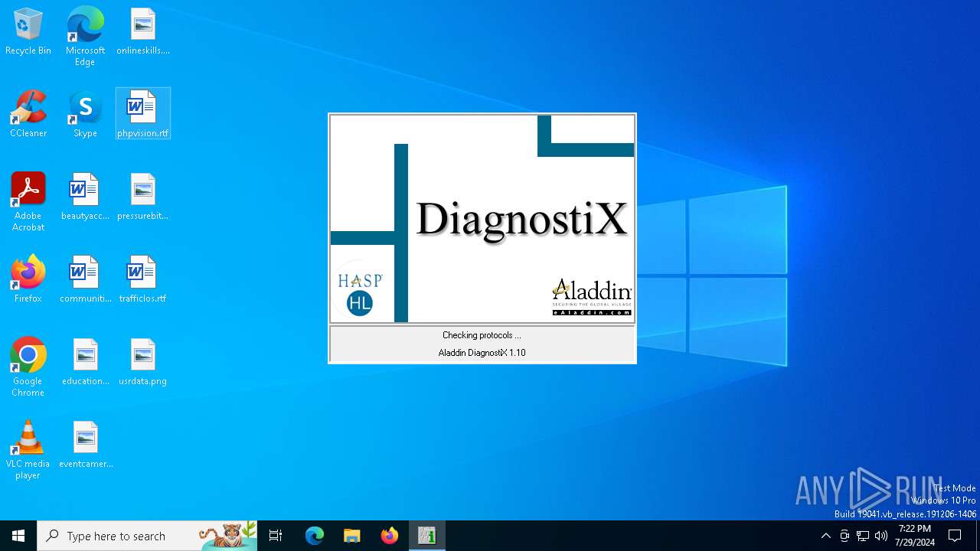Click the 'Aladdin DiagnostiX 1.10' version text
This screenshot has width=980, height=551.
point(482,353)
